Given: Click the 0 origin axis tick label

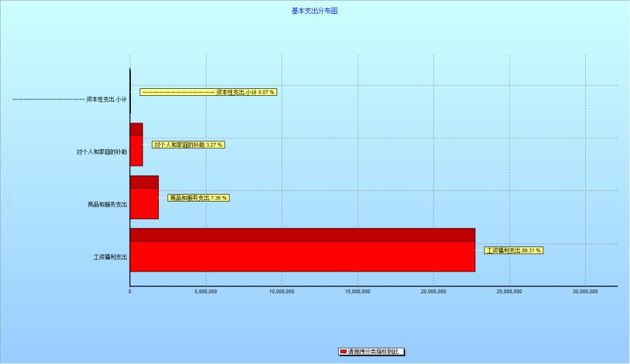Looking at the screenshot, I should tap(130, 291).
